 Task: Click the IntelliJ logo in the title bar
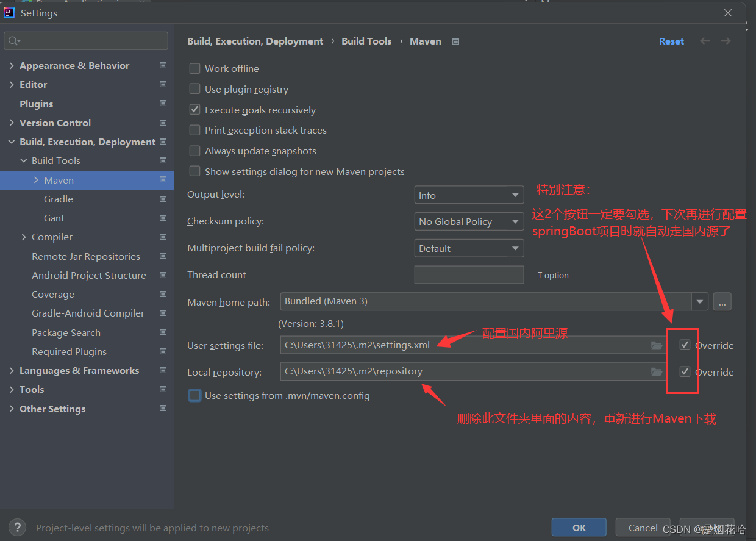click(x=9, y=12)
